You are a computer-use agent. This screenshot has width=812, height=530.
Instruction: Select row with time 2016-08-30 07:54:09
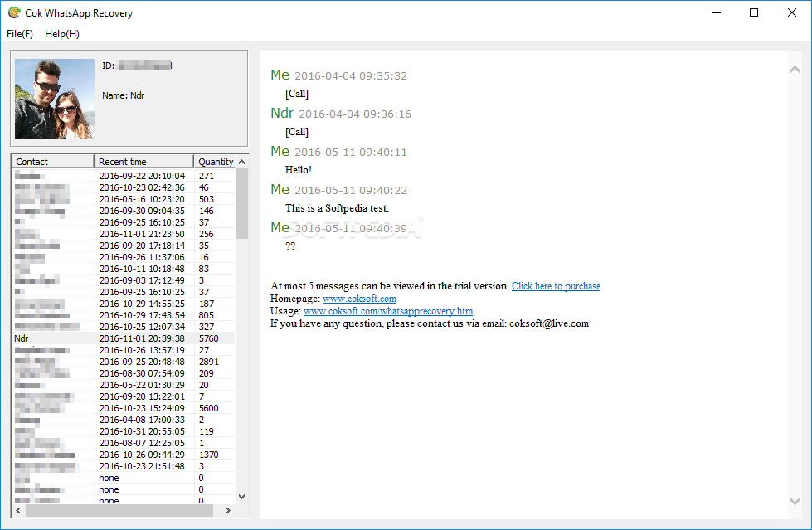(x=124, y=373)
